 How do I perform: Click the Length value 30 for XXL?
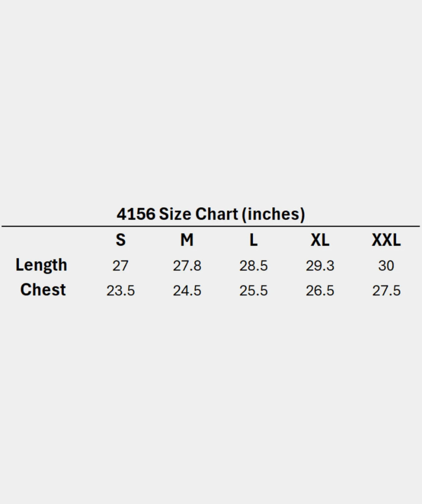click(386, 266)
